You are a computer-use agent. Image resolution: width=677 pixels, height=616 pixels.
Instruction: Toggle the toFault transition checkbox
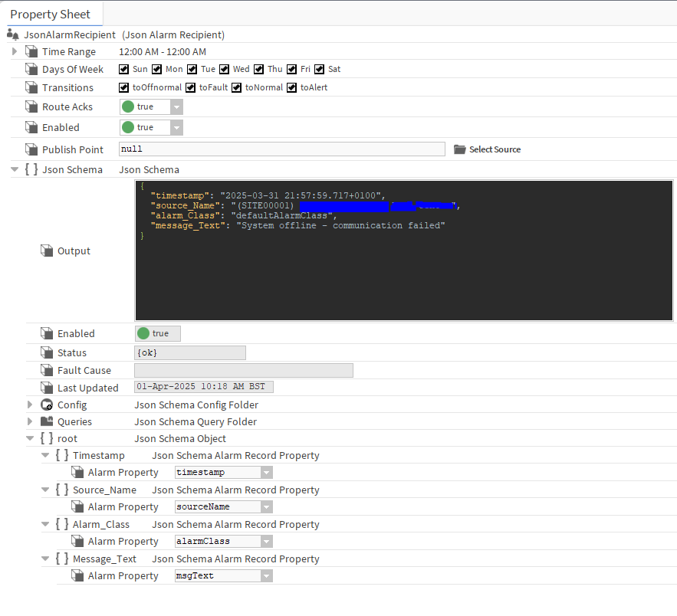click(x=190, y=87)
